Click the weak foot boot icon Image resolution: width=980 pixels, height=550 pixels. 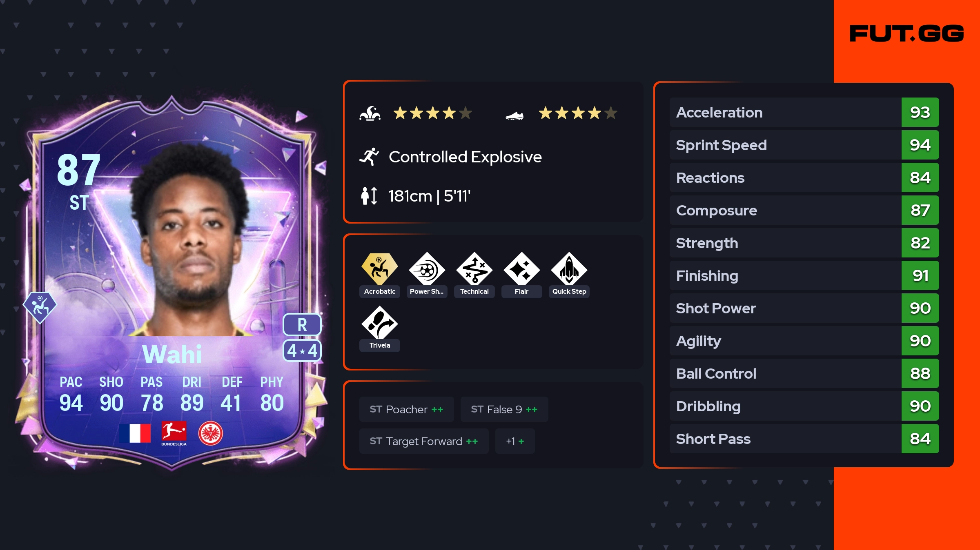coord(514,116)
